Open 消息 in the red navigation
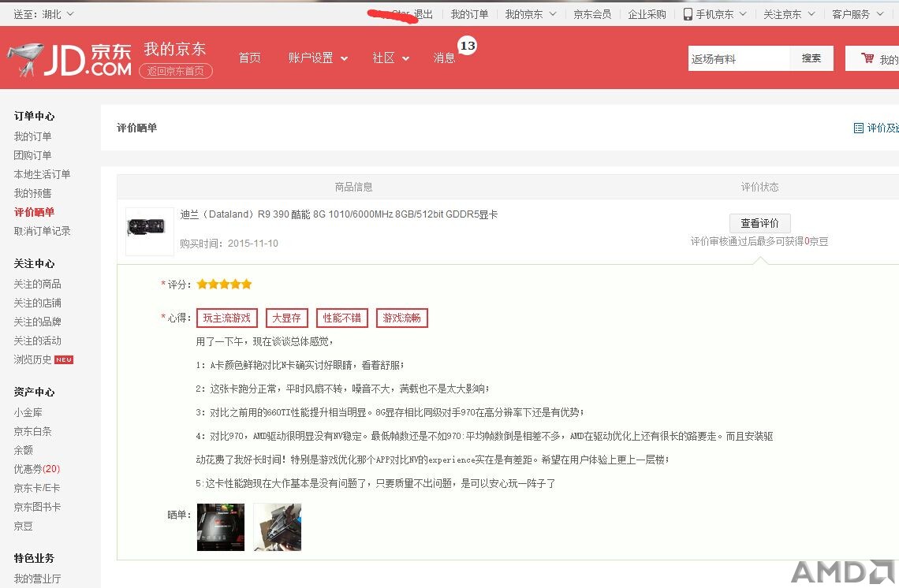The width and height of the screenshot is (899, 588). 444,58
